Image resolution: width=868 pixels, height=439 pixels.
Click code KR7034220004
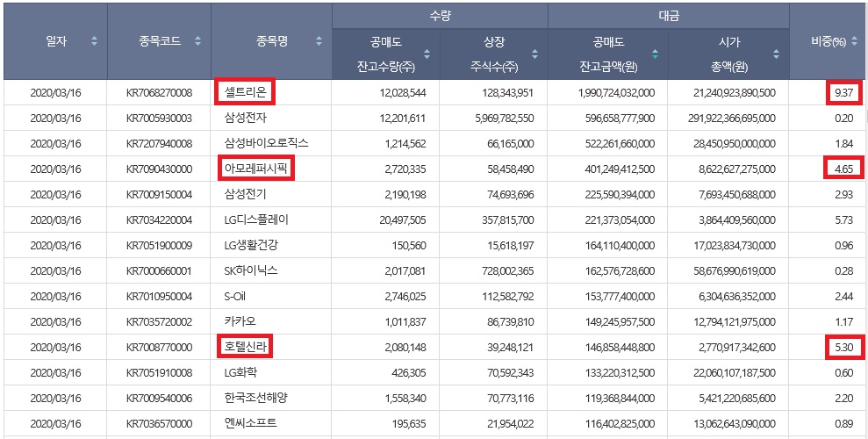160,219
